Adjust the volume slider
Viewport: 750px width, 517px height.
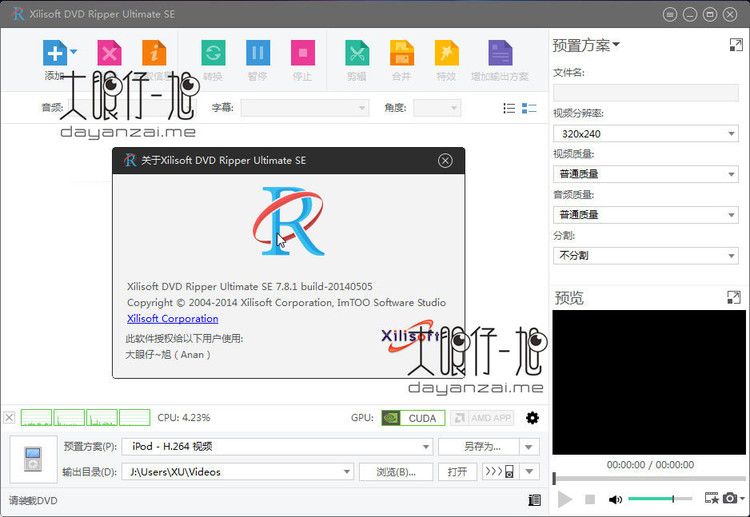(660, 499)
